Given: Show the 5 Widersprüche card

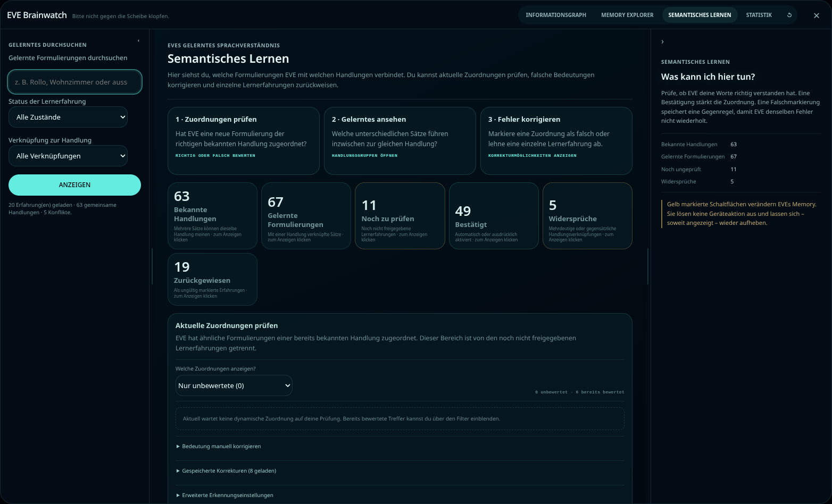Looking at the screenshot, I should tap(587, 216).
